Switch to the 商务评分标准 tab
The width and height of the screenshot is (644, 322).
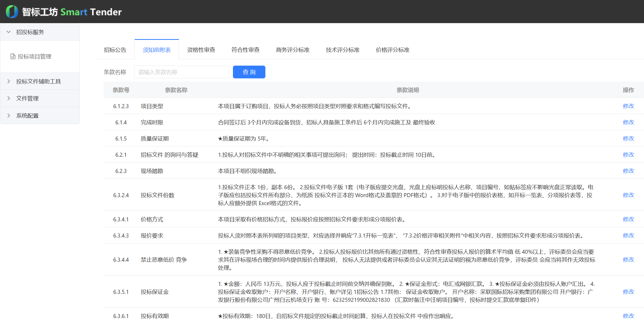[x=292, y=50]
